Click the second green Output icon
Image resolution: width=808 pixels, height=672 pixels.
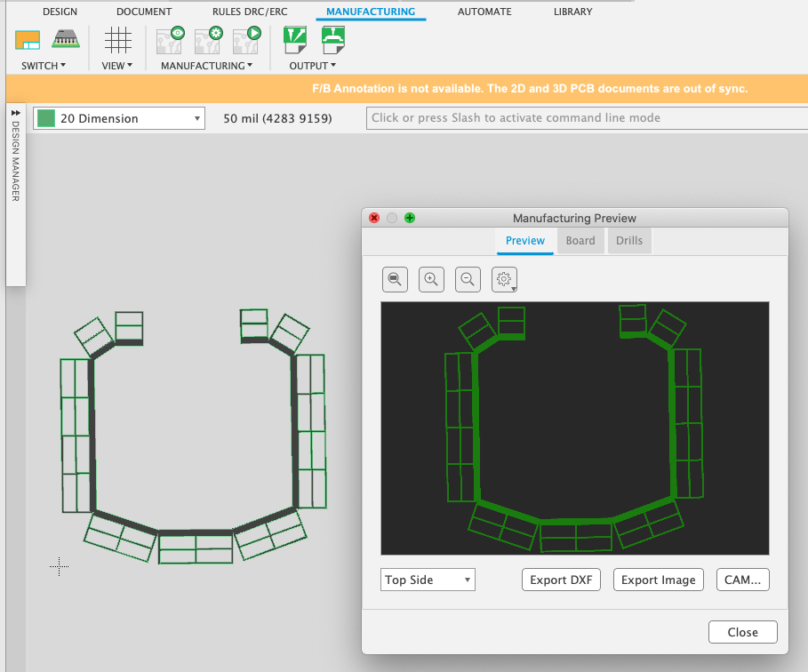[332, 40]
